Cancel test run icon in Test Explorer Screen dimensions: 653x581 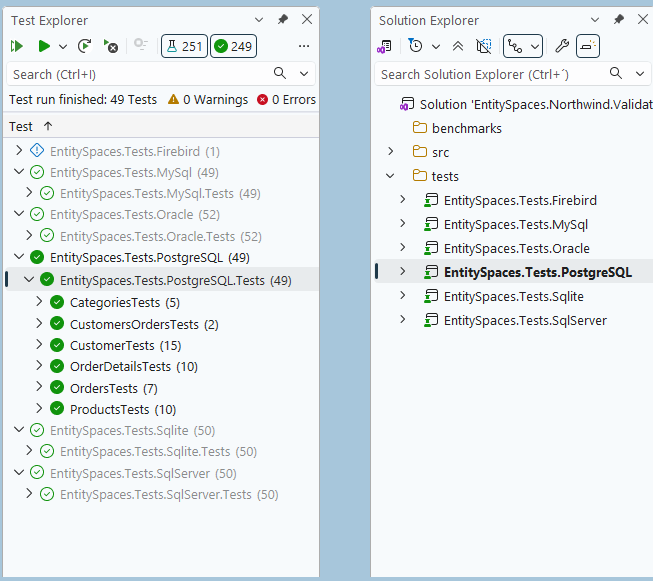[111, 46]
